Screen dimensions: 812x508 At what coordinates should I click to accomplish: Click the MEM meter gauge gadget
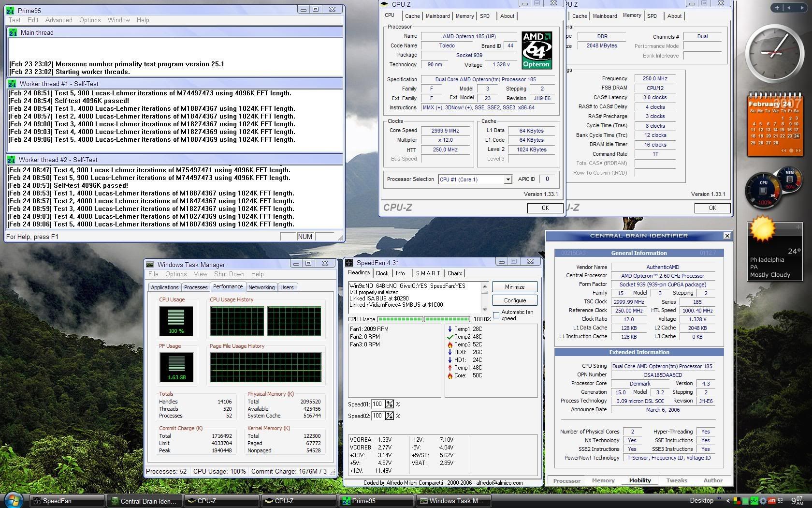pyautogui.click(x=789, y=179)
